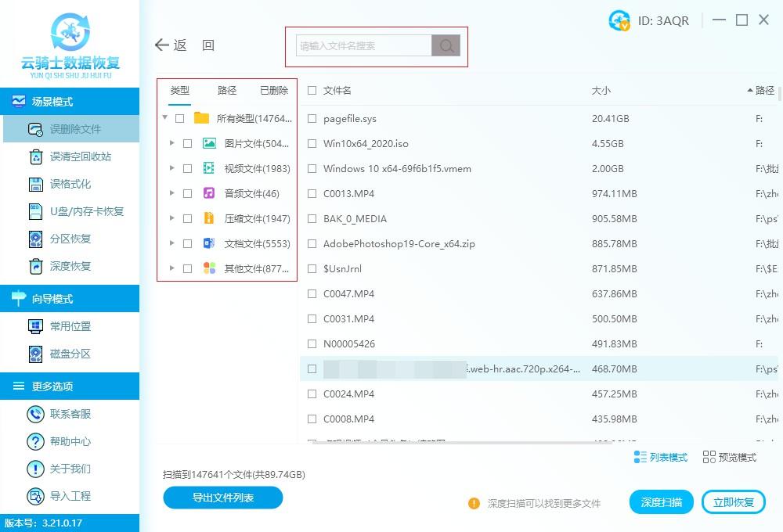The height and width of the screenshot is (532, 783).
Task: Click the 文档文件 document type icon
Action: (x=209, y=243)
